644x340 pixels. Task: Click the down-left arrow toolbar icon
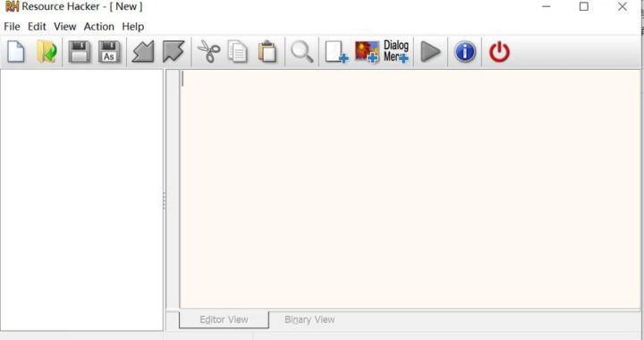tap(143, 52)
